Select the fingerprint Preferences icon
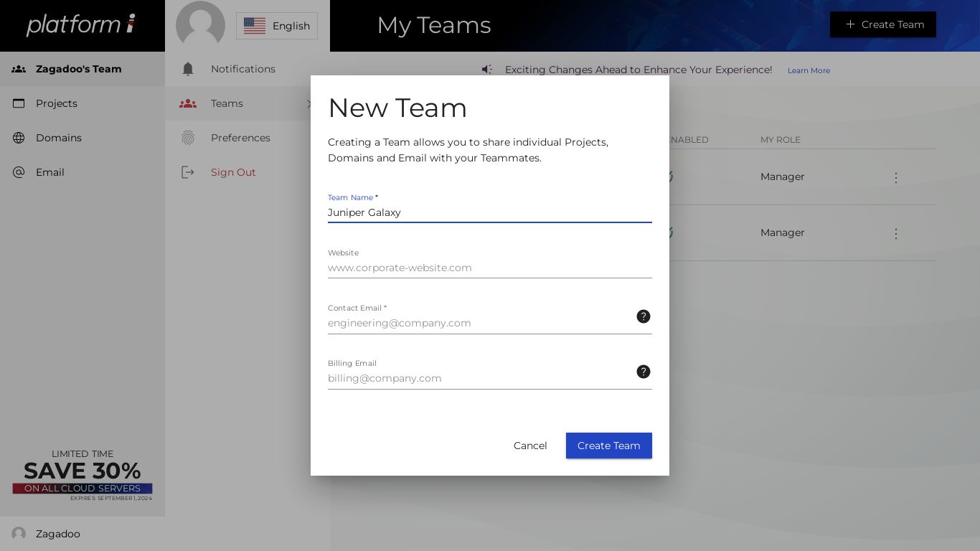The width and height of the screenshot is (980, 551). [x=188, y=138]
